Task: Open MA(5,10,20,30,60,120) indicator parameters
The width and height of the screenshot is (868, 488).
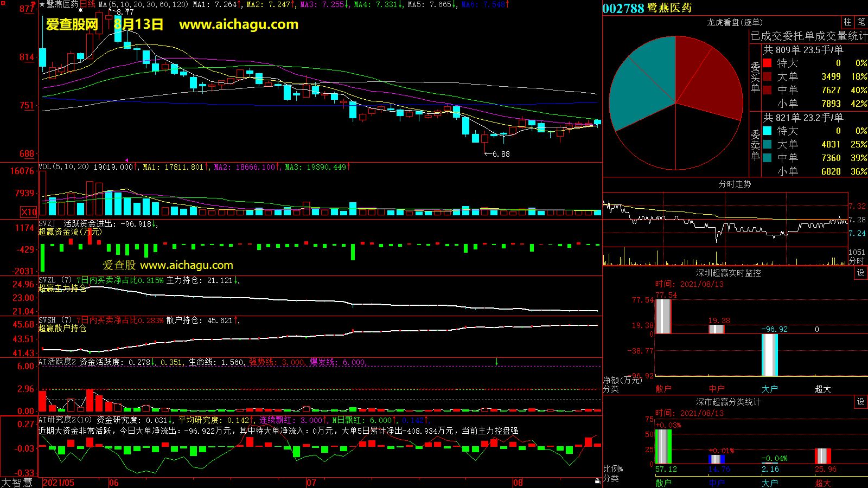Action: 143,4
